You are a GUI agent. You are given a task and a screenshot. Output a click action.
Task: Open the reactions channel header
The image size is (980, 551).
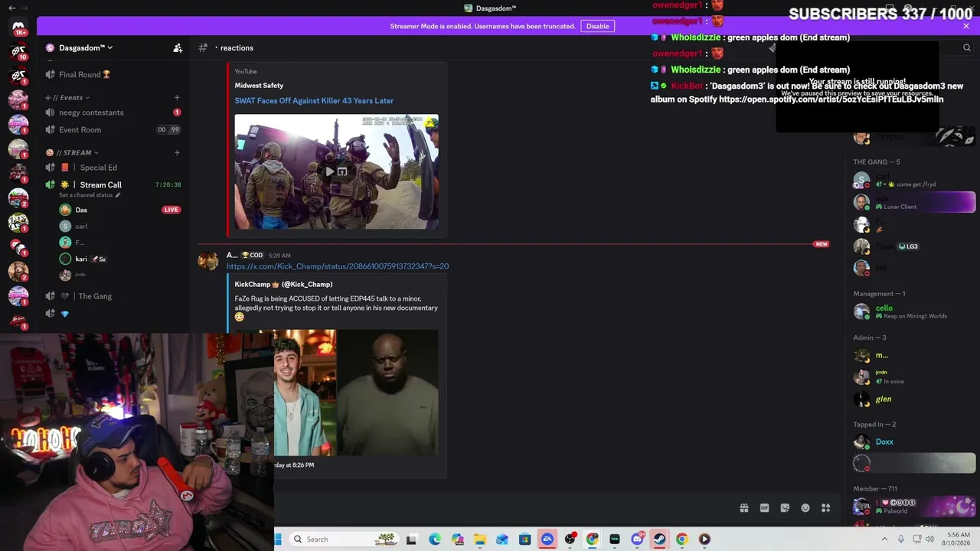pyautogui.click(x=237, y=47)
